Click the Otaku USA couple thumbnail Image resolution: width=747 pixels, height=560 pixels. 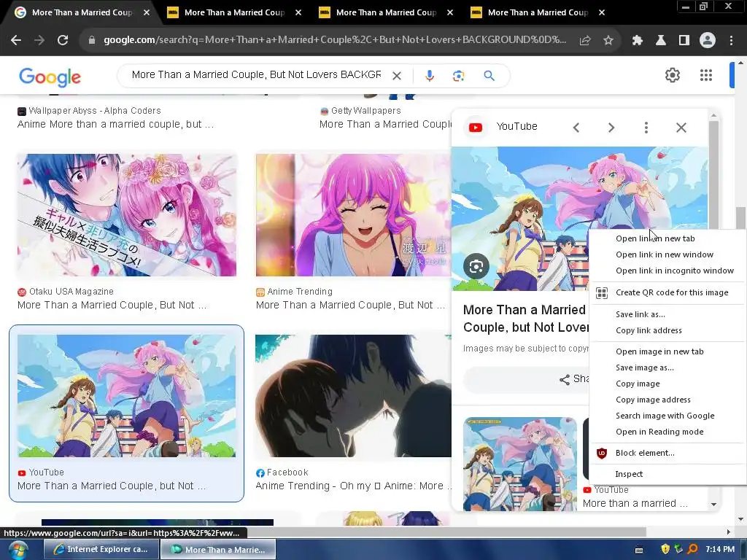(127, 215)
